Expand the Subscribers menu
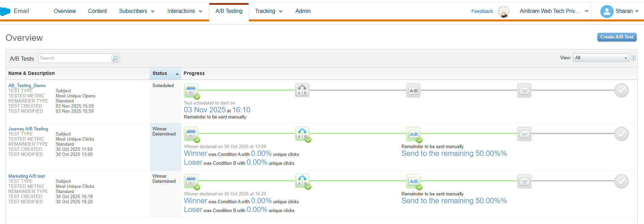Screen dimensions: 644x224 pyautogui.click(x=137, y=11)
